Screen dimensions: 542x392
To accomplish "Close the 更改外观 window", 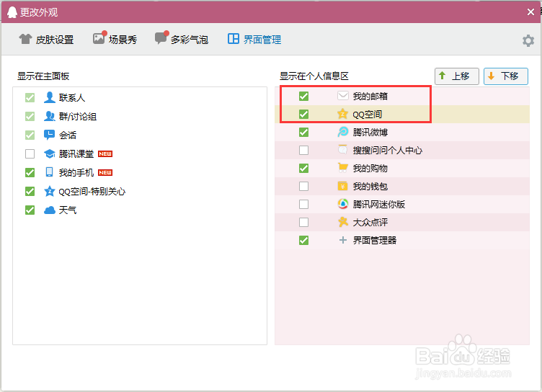I will pyautogui.click(x=530, y=12).
